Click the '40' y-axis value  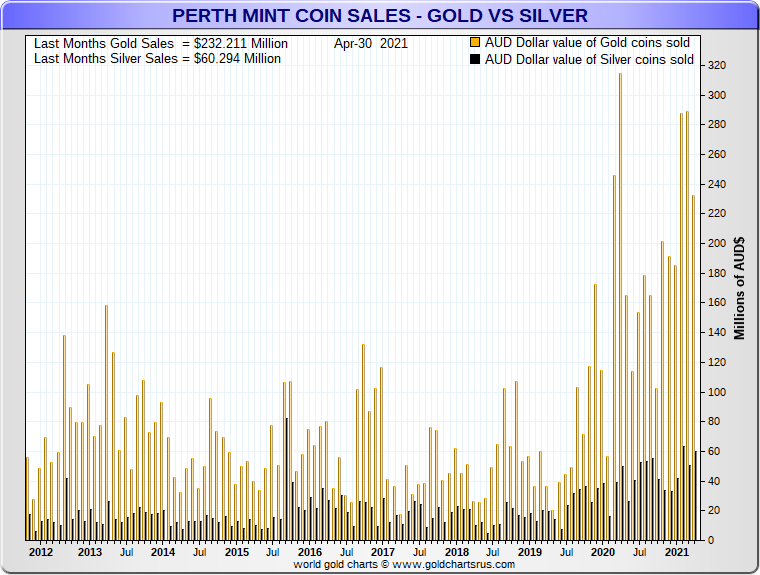coord(714,481)
